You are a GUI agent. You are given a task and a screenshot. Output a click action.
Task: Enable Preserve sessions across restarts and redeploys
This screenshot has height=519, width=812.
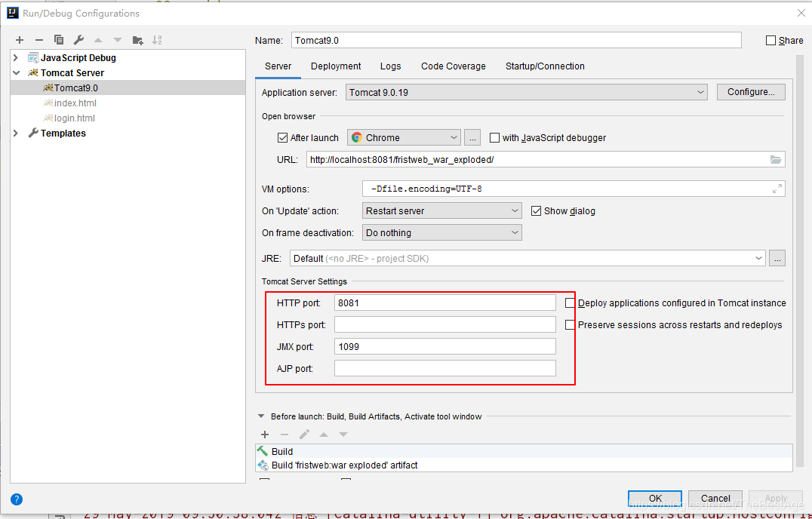tap(570, 325)
